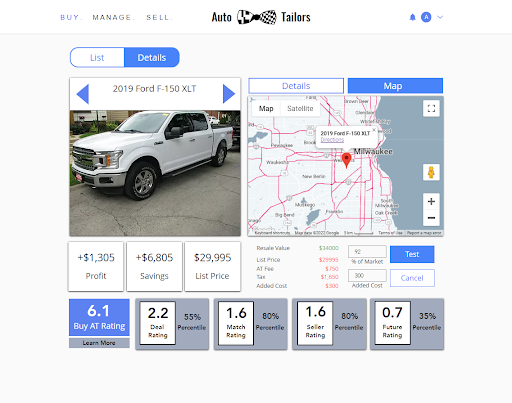Click the 0.7 Future Rating box

pyautogui.click(x=392, y=323)
